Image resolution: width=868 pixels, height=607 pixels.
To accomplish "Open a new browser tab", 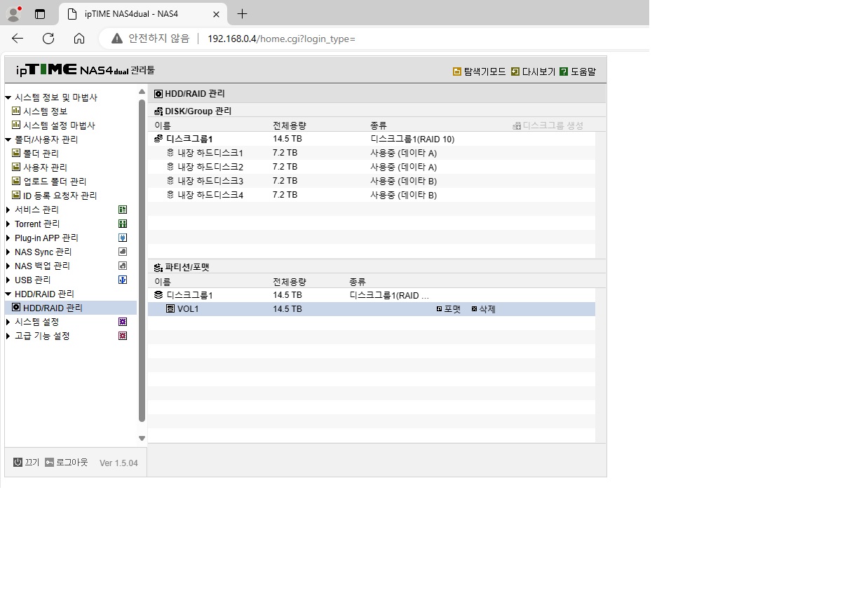I will click(242, 14).
